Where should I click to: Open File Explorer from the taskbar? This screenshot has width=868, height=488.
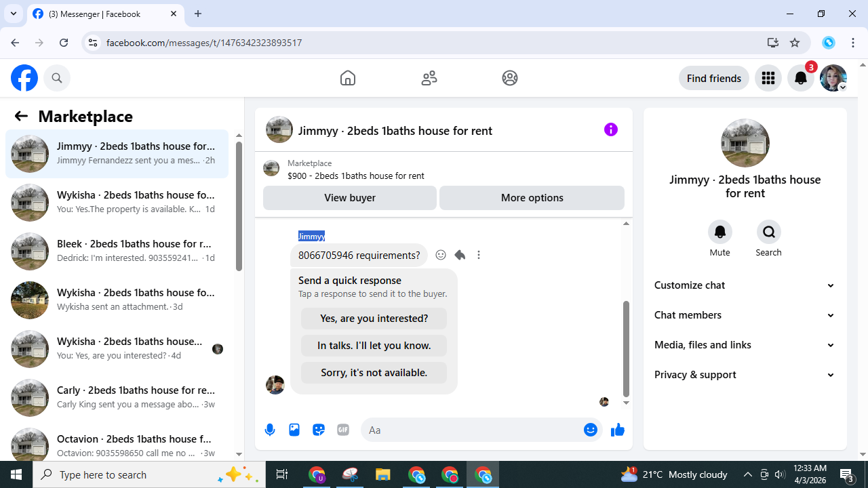tap(383, 474)
